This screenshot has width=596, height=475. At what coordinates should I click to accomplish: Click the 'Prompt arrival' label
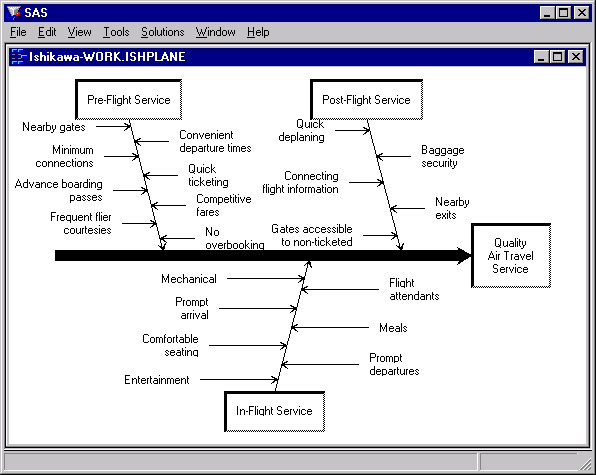tap(192, 308)
